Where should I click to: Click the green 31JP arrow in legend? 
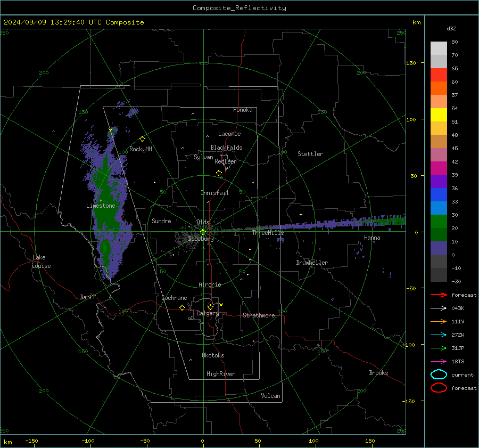tap(439, 348)
